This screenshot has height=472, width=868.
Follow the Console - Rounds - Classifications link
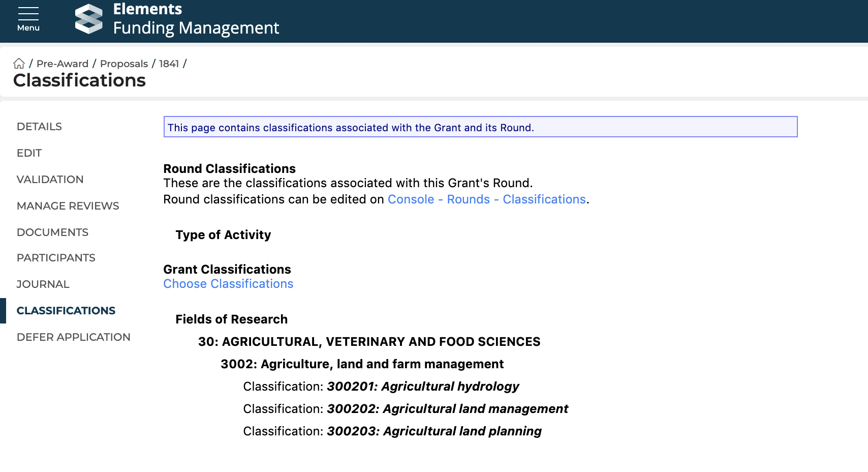point(486,199)
